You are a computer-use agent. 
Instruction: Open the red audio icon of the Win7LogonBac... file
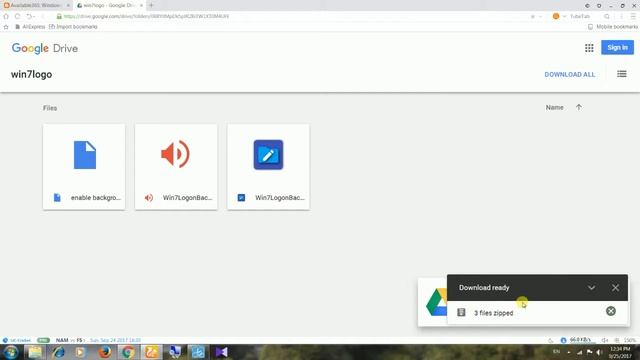(176, 154)
